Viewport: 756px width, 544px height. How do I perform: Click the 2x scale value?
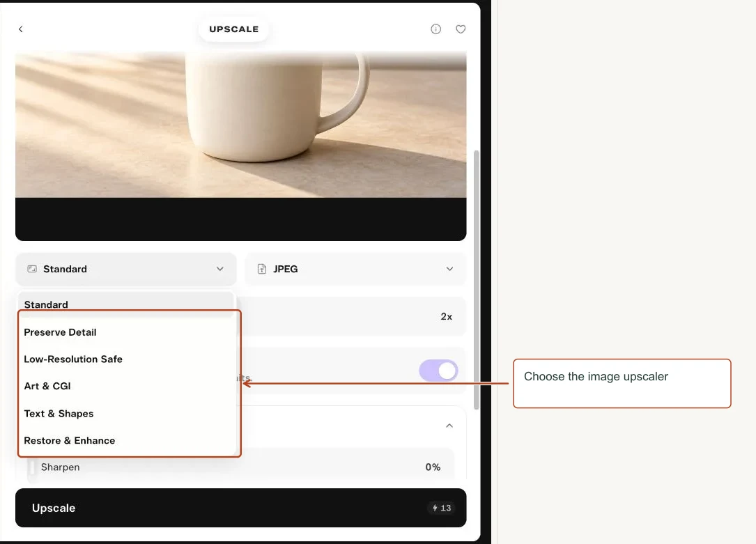(x=446, y=316)
